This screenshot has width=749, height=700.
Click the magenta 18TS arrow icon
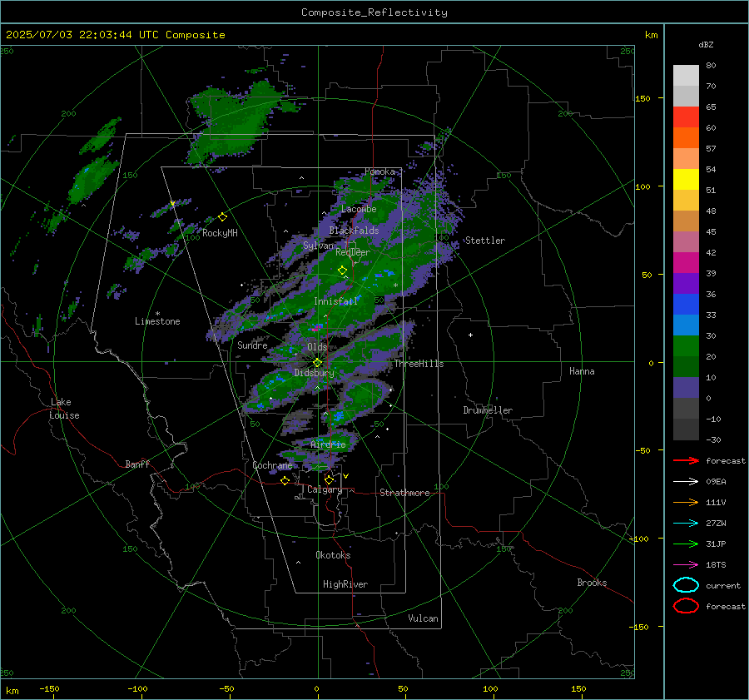point(686,565)
